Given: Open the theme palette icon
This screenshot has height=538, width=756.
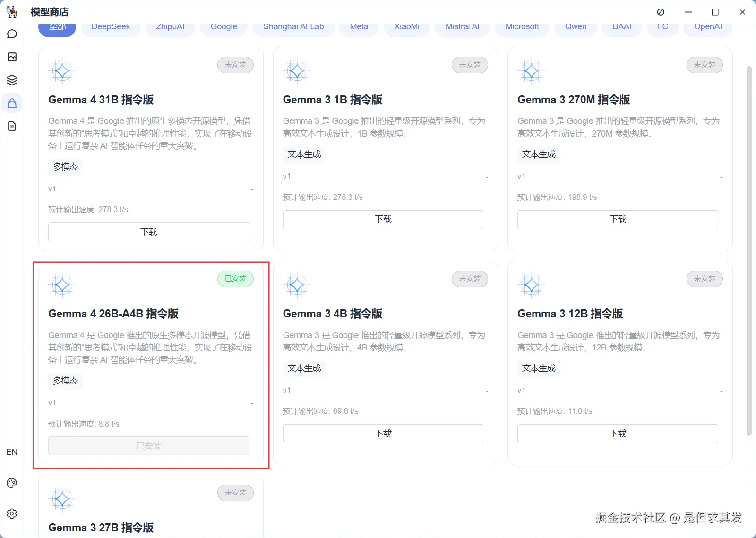Looking at the screenshot, I should (12, 482).
